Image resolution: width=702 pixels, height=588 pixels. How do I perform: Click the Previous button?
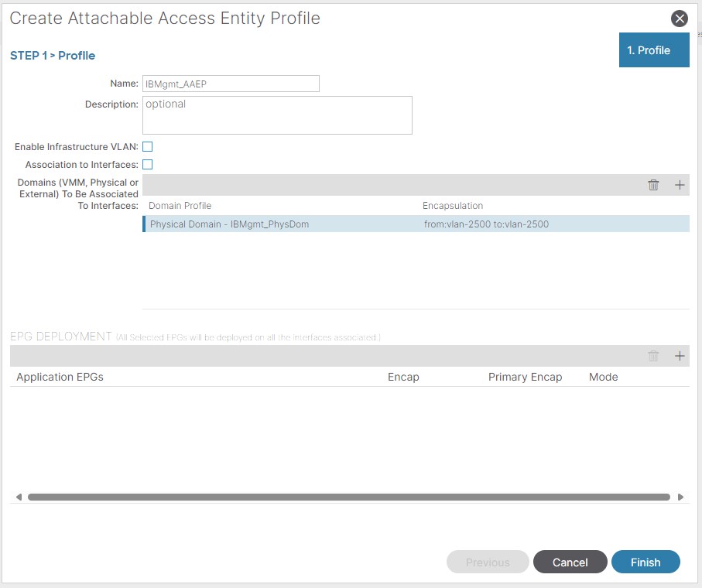click(x=488, y=562)
